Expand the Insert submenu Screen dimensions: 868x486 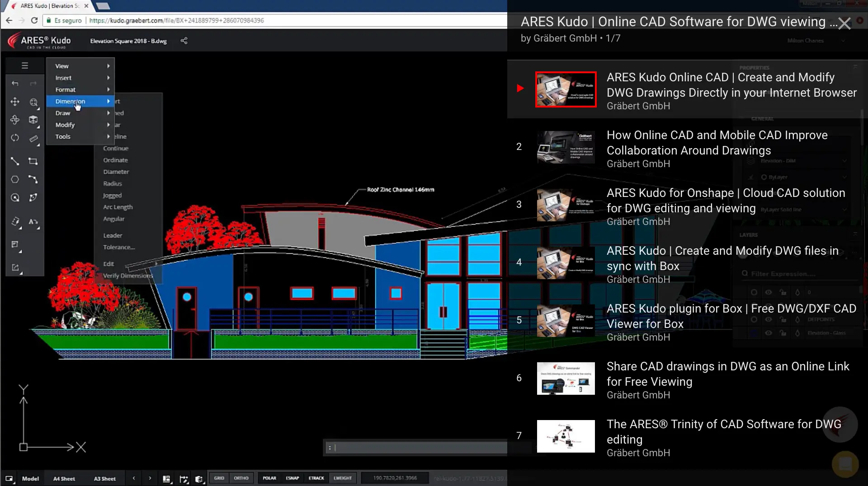click(x=80, y=78)
